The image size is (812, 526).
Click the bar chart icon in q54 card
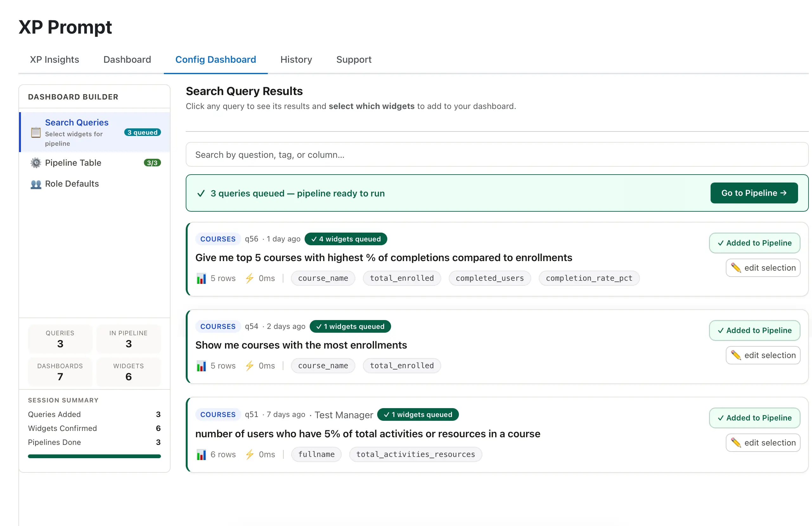click(x=201, y=366)
